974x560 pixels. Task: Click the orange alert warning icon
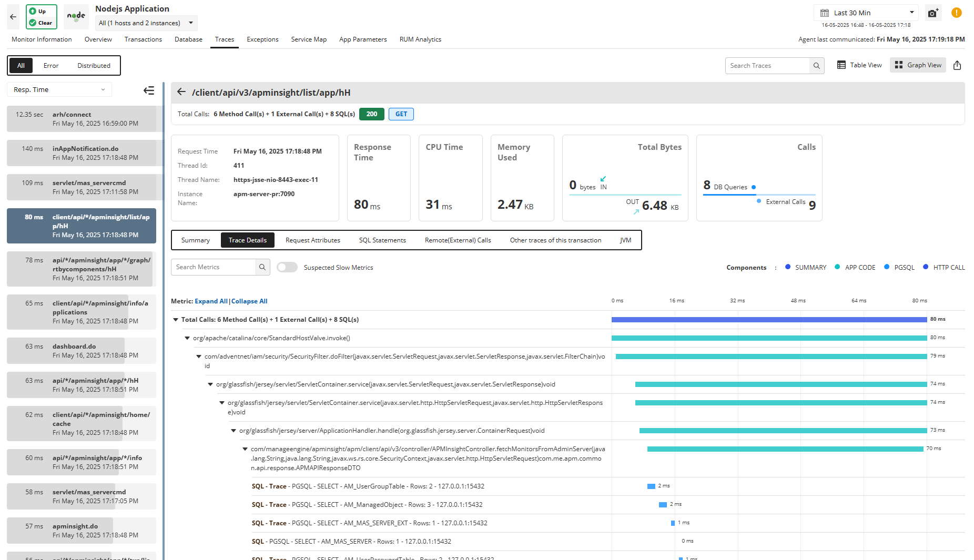[957, 13]
